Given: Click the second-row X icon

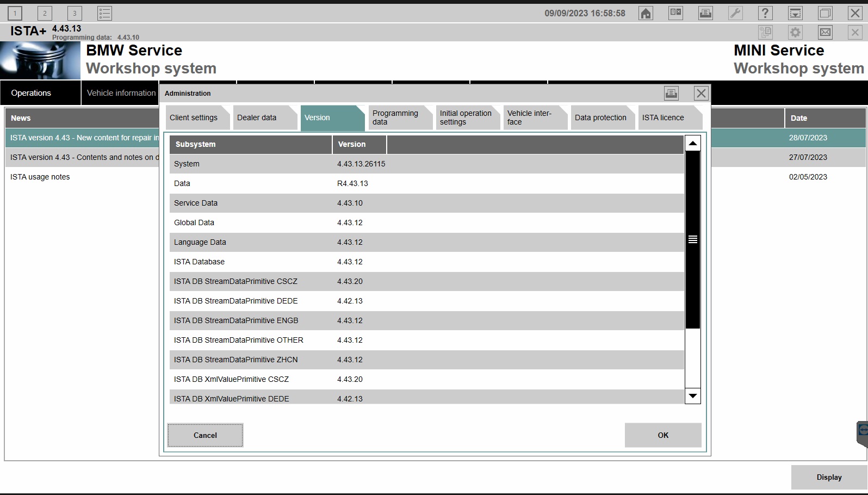Looking at the screenshot, I should click(x=855, y=32).
